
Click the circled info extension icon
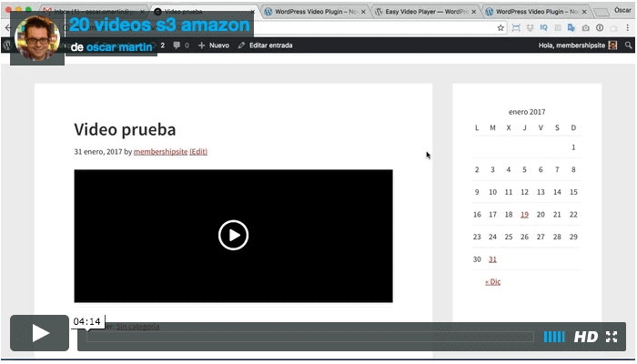[x=600, y=27]
